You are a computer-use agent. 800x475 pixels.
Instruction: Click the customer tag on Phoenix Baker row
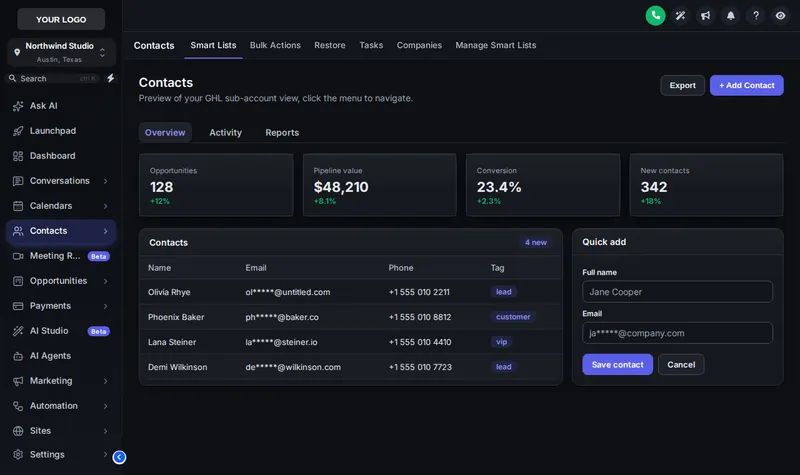[x=513, y=317]
